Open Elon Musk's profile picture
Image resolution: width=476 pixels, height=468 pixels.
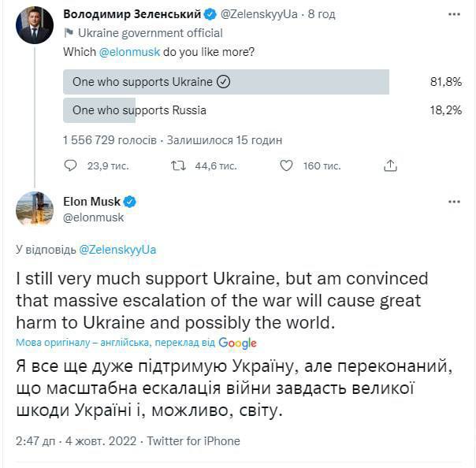35,209
